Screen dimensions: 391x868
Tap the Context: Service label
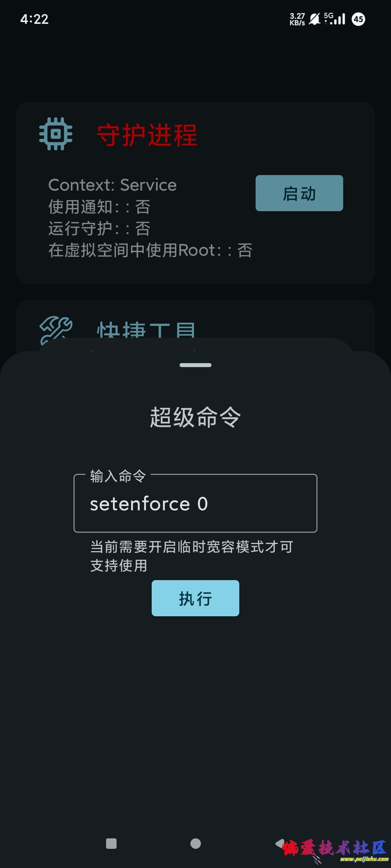[x=112, y=185]
